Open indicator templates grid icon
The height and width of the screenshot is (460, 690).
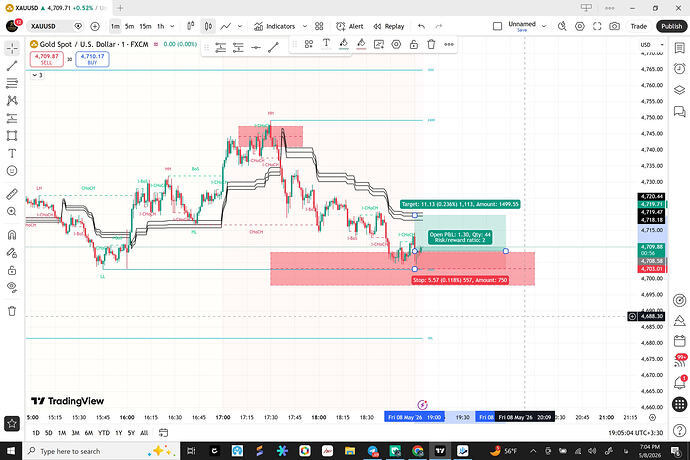pos(319,26)
